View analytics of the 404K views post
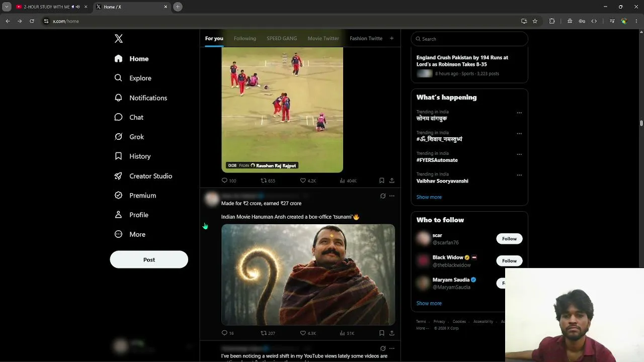644x362 pixels. (x=348, y=180)
